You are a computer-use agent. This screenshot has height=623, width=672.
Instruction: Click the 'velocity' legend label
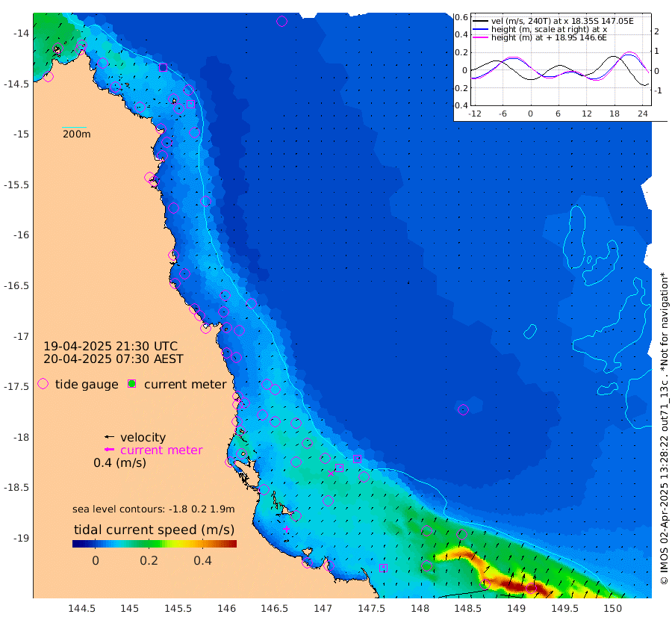pyautogui.click(x=143, y=437)
